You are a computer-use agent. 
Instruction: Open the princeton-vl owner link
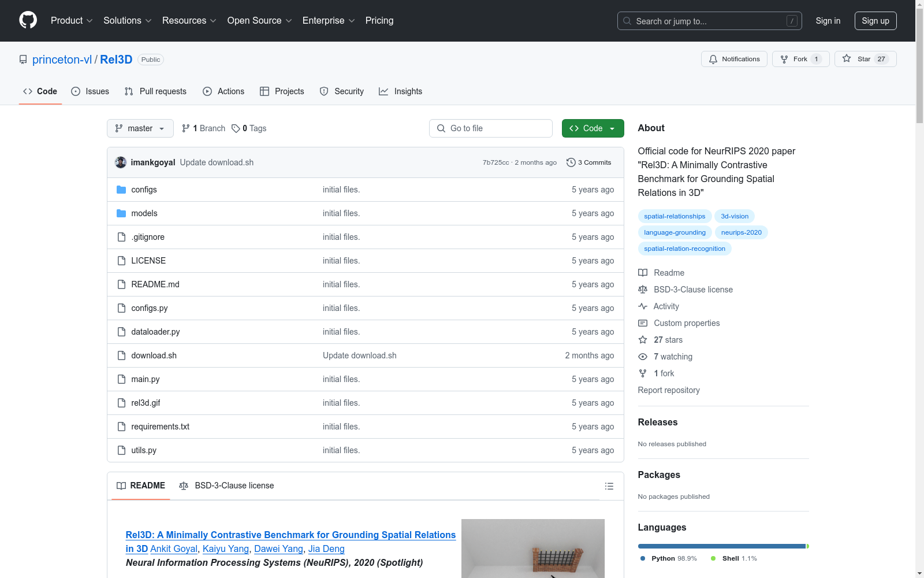[62, 60]
